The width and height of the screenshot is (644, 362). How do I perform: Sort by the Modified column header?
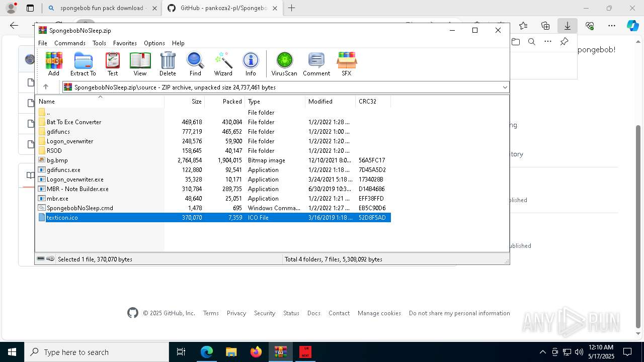pos(330,101)
